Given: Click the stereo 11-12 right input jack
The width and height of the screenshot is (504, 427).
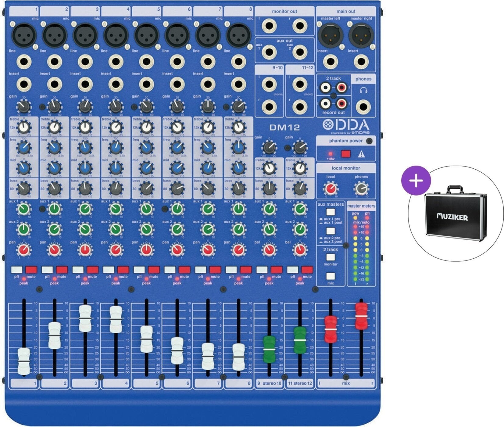Looking at the screenshot, I should [x=300, y=107].
